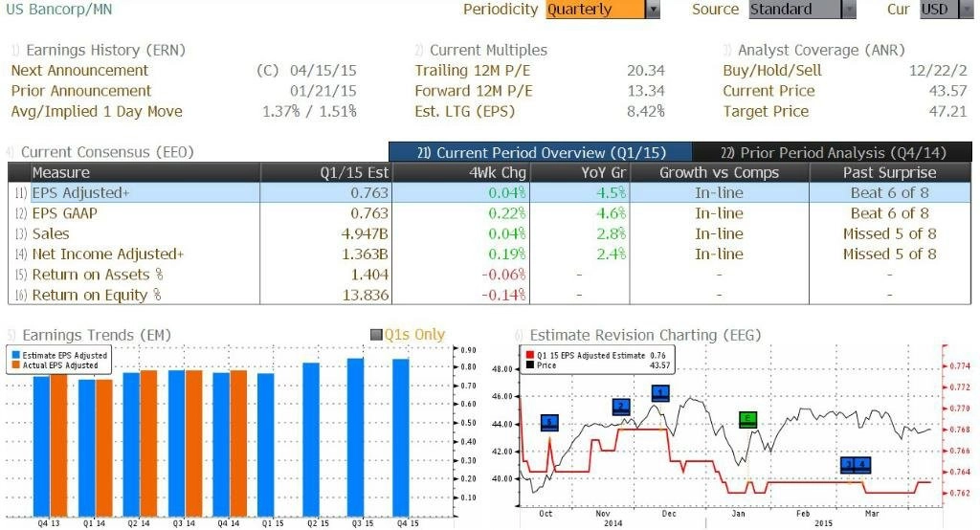Screen dimensions: 980x530
Task: Click the Prior Announcement date 01/21/15
Action: click(x=323, y=91)
